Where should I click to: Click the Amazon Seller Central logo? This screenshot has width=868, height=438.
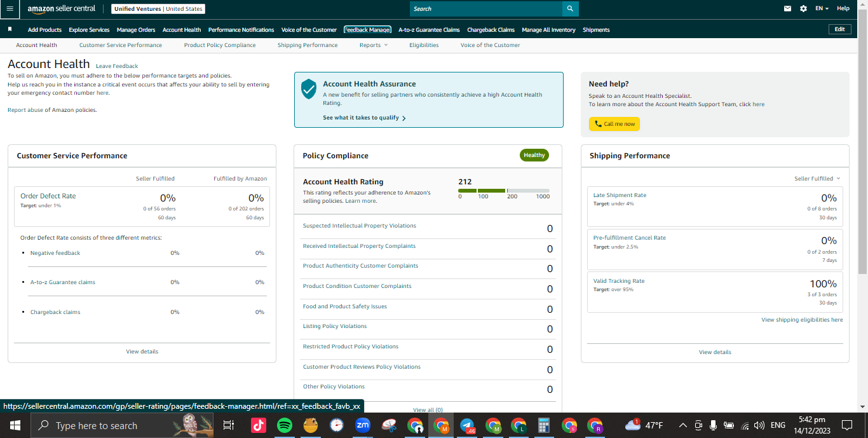[61, 9]
